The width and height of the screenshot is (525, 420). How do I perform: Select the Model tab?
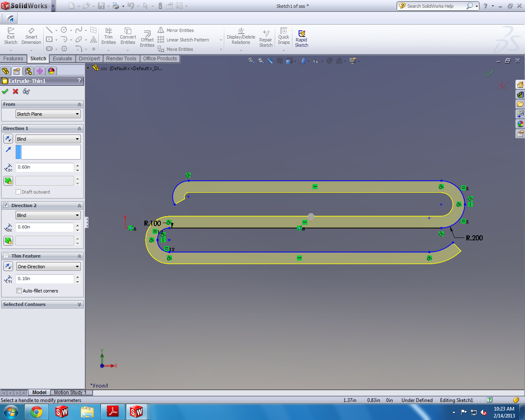pyautogui.click(x=39, y=393)
